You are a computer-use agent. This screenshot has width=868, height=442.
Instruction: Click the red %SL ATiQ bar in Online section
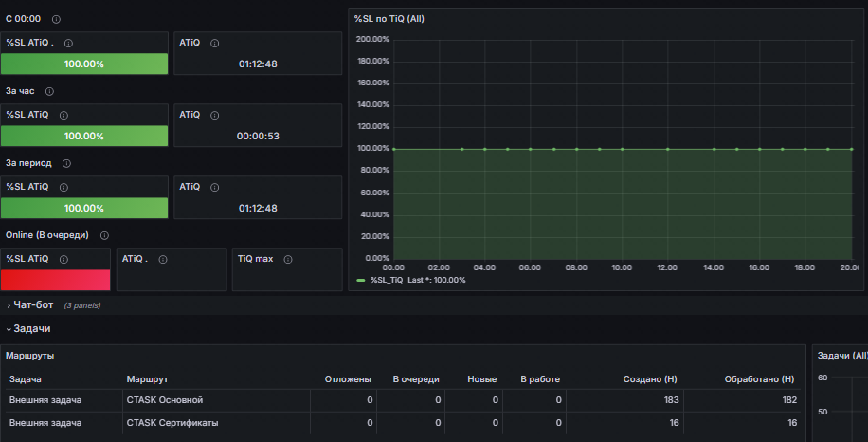(55, 280)
